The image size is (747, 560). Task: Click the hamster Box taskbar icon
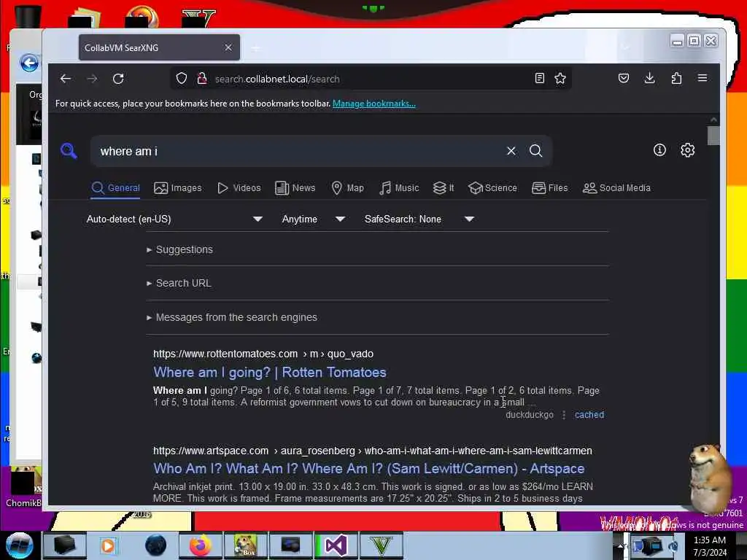[x=245, y=545]
